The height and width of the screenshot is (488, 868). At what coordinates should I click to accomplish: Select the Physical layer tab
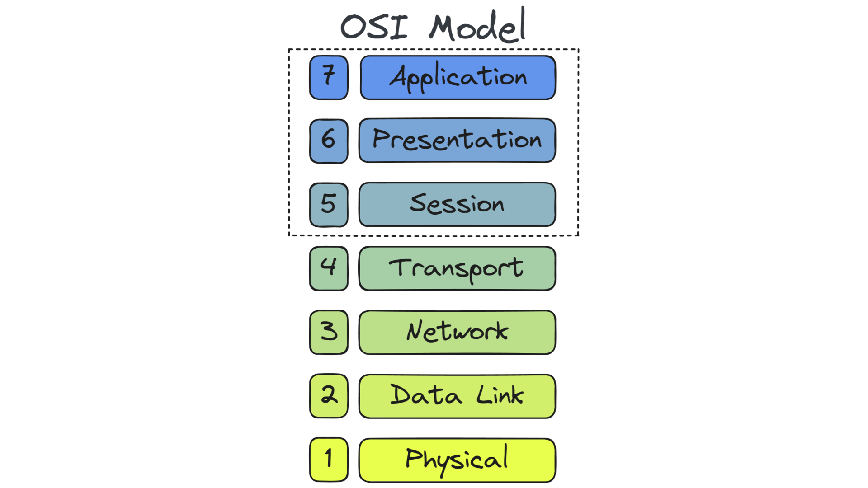click(x=455, y=458)
